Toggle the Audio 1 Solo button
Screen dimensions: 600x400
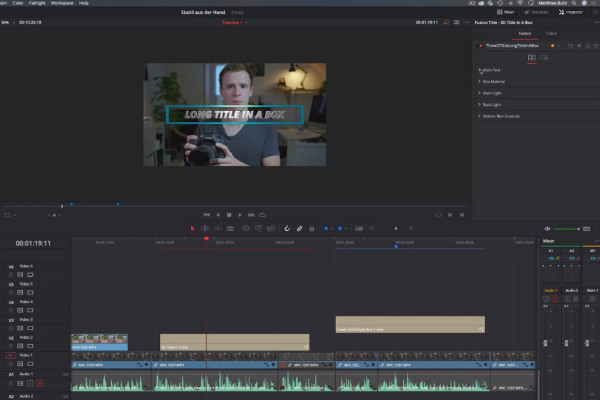[30, 383]
